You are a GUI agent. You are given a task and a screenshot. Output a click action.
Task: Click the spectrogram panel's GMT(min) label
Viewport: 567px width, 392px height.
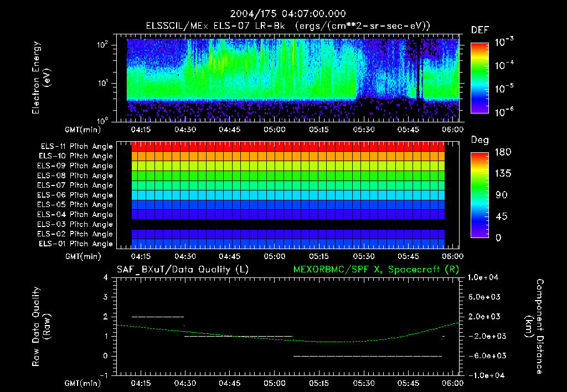[83, 130]
